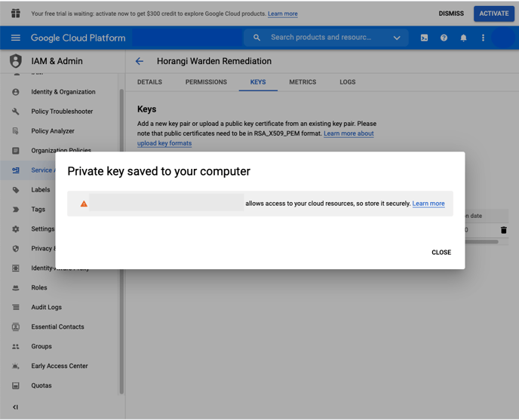The height and width of the screenshot is (420, 519).
Task: Click the gift icon in trial banner
Action: point(16,14)
